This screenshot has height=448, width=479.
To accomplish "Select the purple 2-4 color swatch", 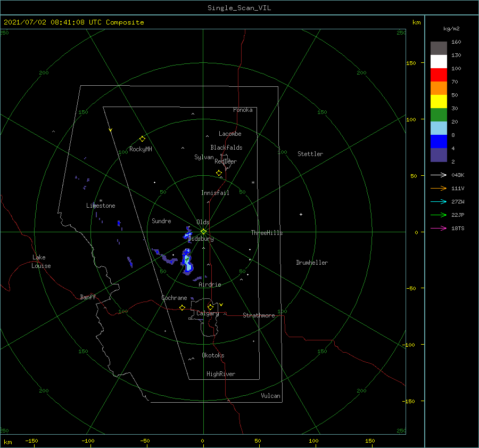I will (x=439, y=154).
